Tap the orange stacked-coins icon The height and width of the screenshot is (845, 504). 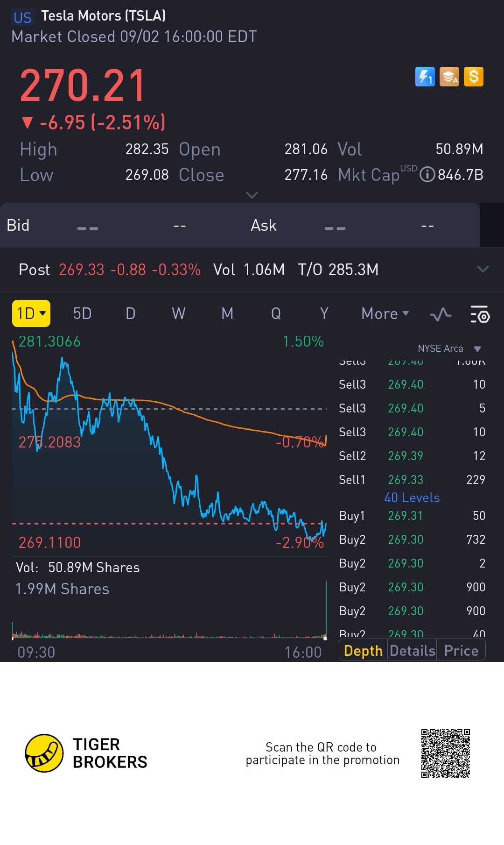coord(449,77)
